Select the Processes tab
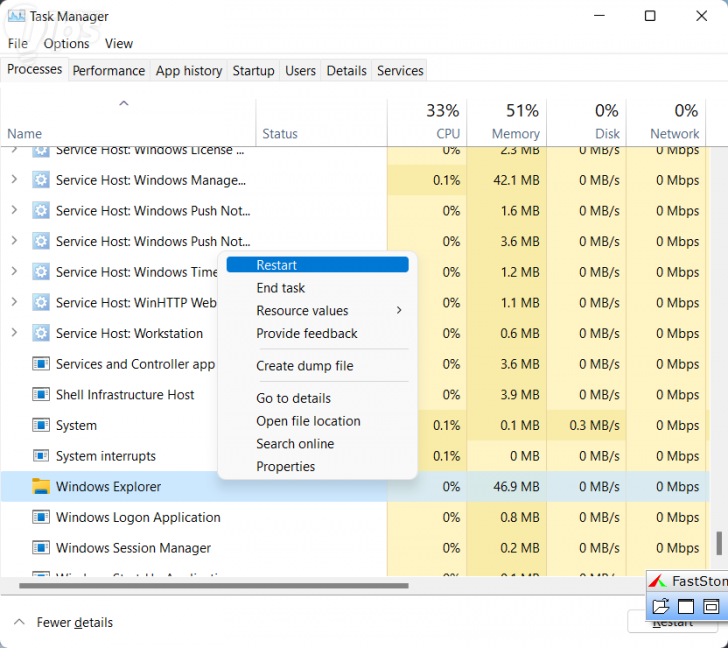728x648 pixels. (x=34, y=69)
